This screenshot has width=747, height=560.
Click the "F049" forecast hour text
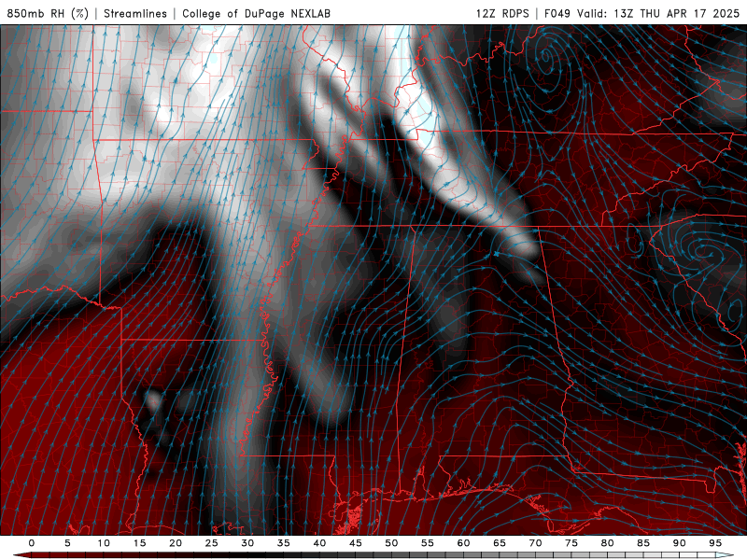point(557,13)
